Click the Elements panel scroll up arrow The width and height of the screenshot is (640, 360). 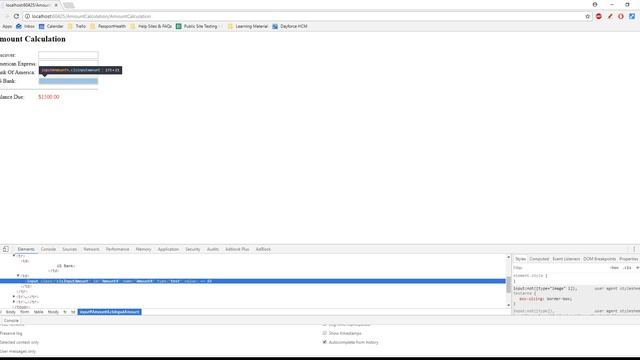[x=509, y=257]
